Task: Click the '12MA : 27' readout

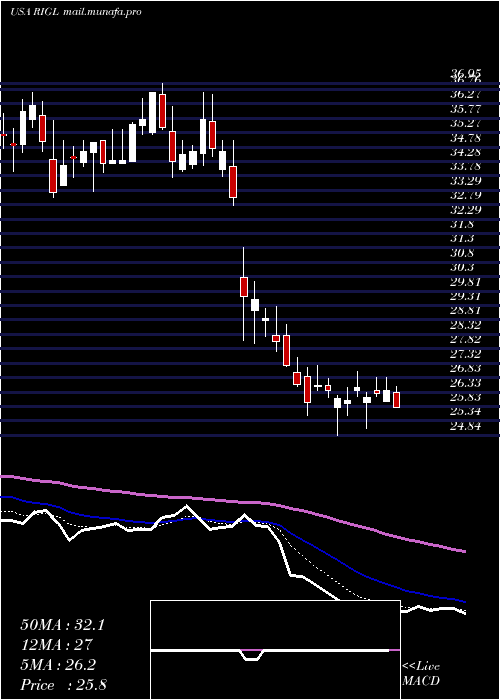Action: (56, 645)
